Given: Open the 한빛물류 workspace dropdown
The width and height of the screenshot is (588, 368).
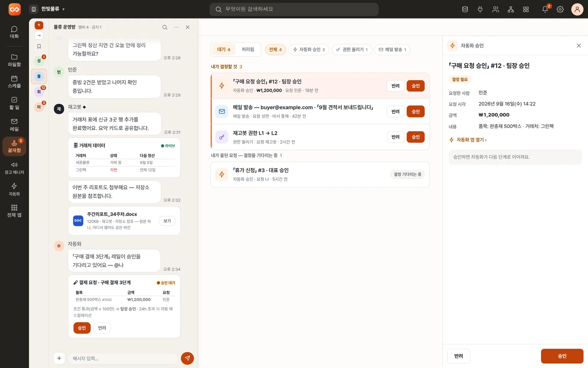Looking at the screenshot, I should coord(48,9).
